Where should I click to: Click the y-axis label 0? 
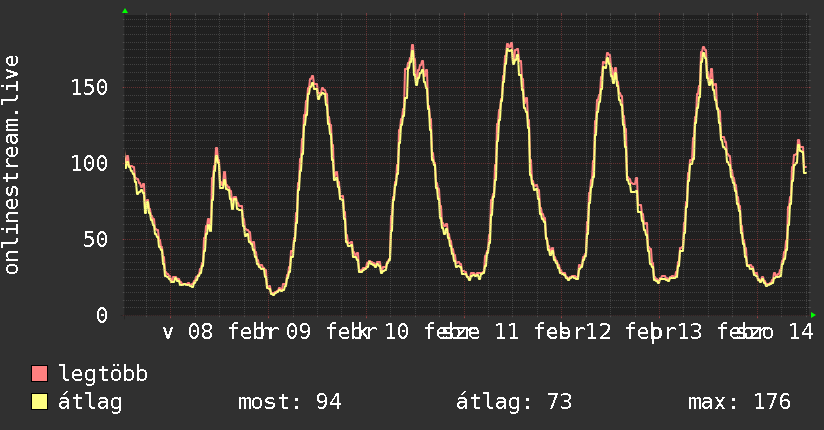coord(102,315)
